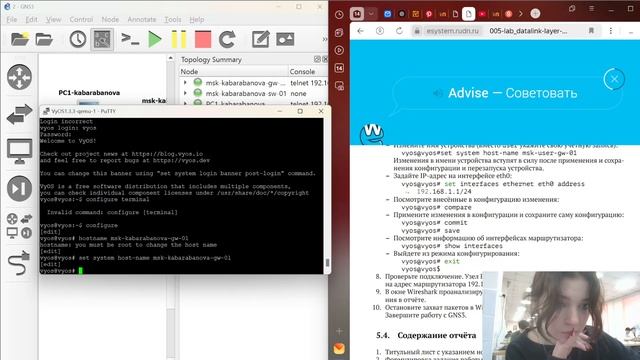Screen dimensions: 640x360
Task: Toggle show interface labels icon
Action: [x=102, y=39]
